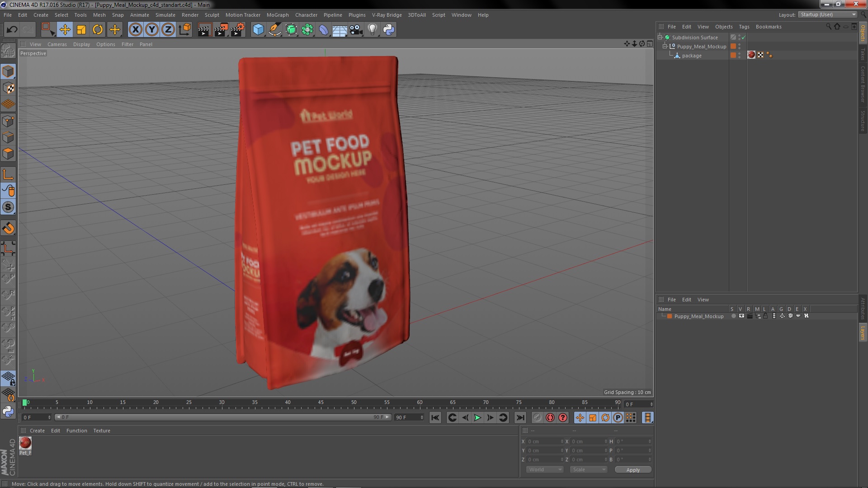Image resolution: width=868 pixels, height=488 pixels.
Task: Add a light object
Action: click(373, 30)
